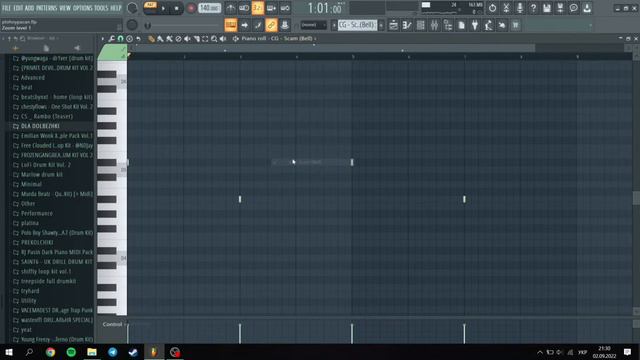The height and width of the screenshot is (360, 640).
Task: Click the undo history circular arrow icon
Action: [492, 8]
